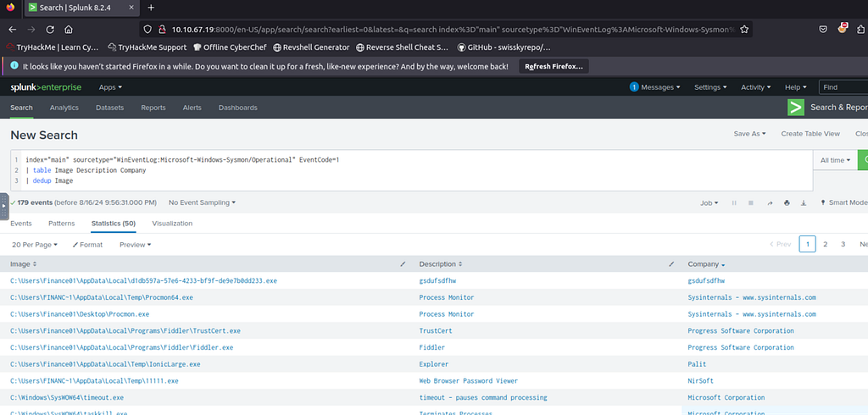This screenshot has height=415, width=868.
Task: Expand the left sidebar handle
Action: pos(4,207)
